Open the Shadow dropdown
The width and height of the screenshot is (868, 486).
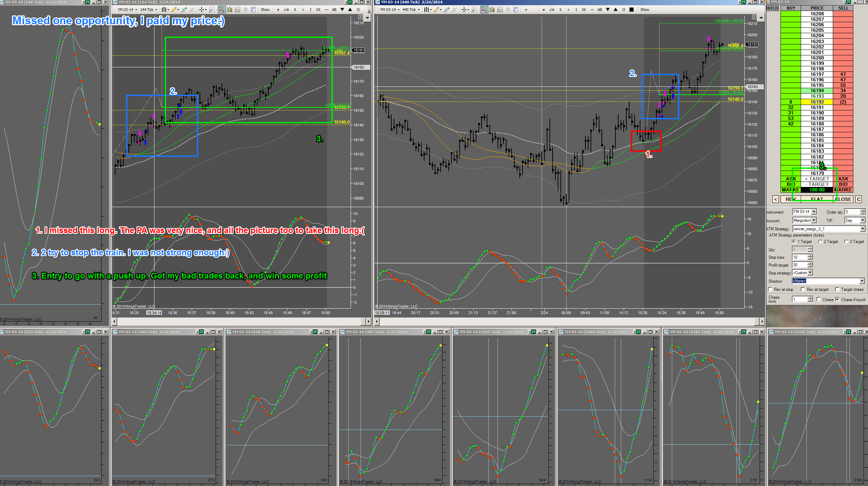[x=862, y=281]
